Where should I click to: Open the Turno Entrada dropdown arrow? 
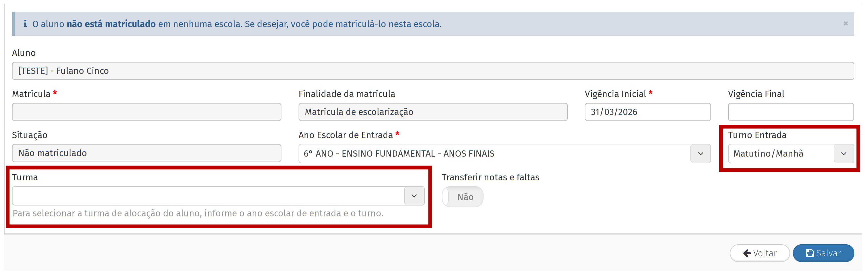[843, 154]
